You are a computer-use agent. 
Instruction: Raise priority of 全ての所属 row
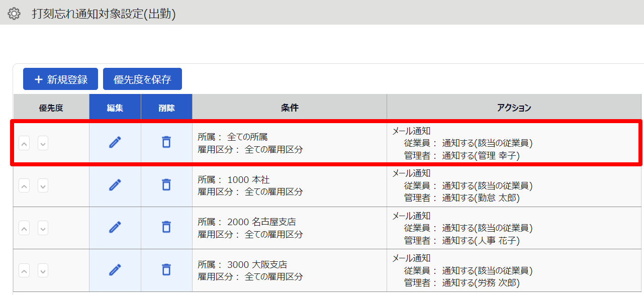[x=24, y=144]
